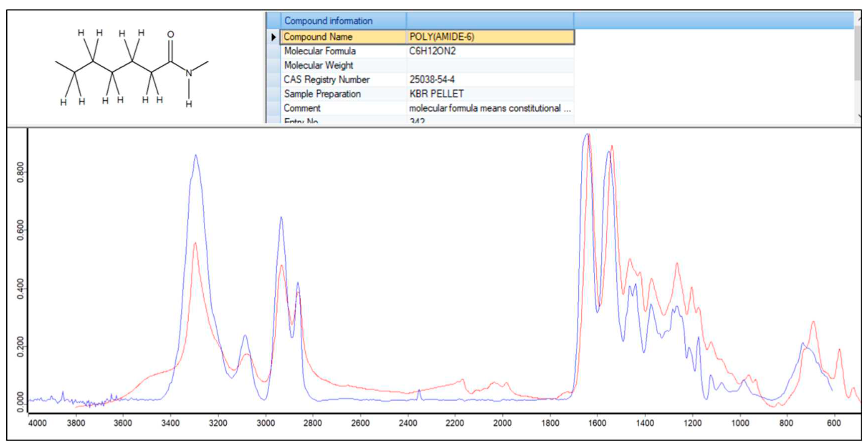The image size is (868, 448).
Task: Click the row selector arrow beside Compound Name
Action: click(273, 37)
